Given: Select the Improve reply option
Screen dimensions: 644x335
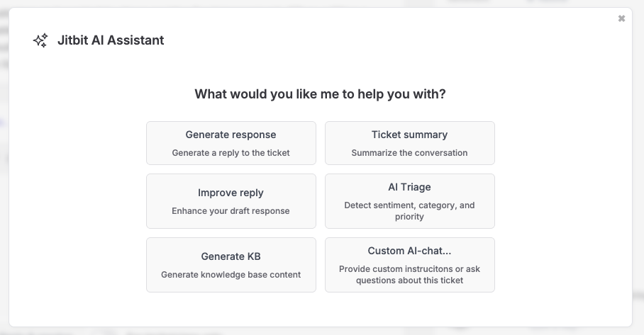Looking at the screenshot, I should (231, 193).
